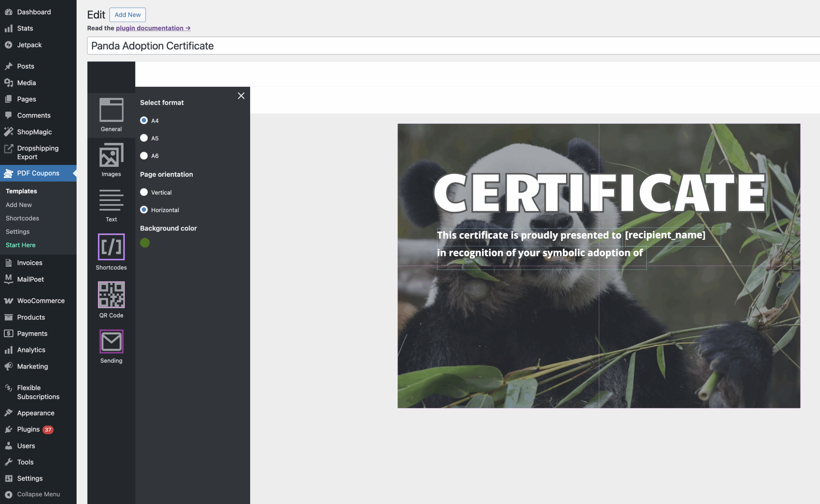Image resolution: width=820 pixels, height=504 pixels.
Task: Switch to the Templates submenu item
Action: coord(21,191)
